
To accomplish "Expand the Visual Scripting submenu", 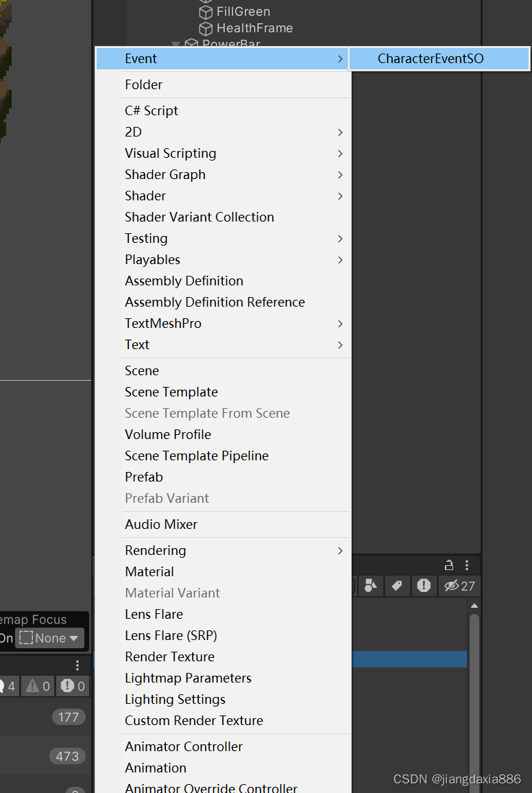I will pyautogui.click(x=223, y=153).
